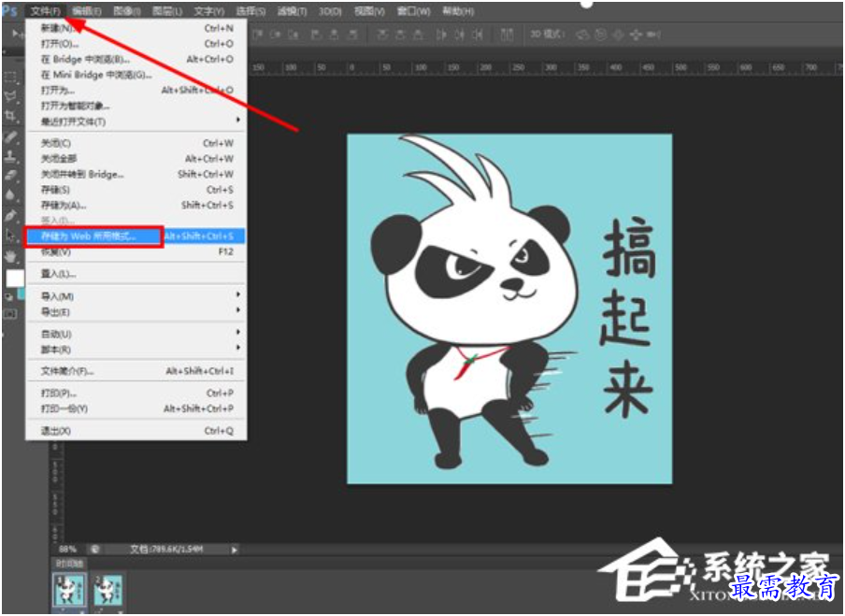Viewport: 845px width, 616px height.
Task: Expand the 导入(M) submenu
Action: [x=135, y=296]
